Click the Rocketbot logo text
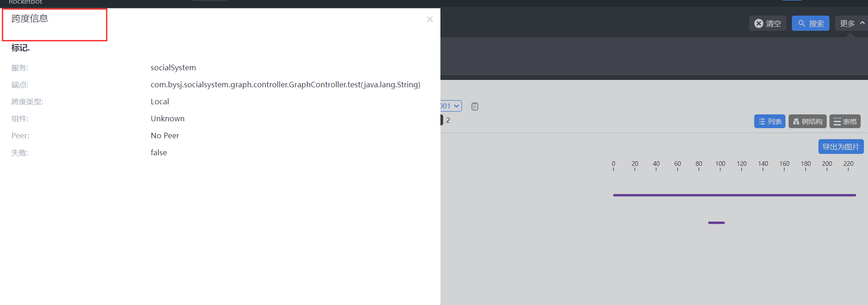The image size is (868, 305). pos(26,2)
